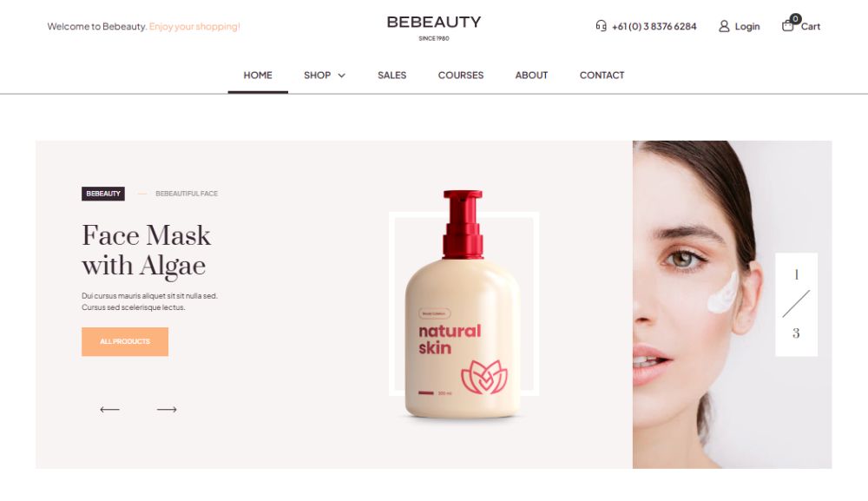Image resolution: width=868 pixels, height=501 pixels.
Task: Open the Home tab
Action: (258, 76)
